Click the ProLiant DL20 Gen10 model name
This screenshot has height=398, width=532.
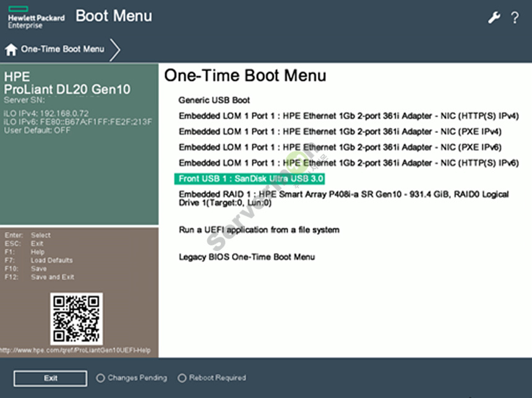[x=67, y=90]
